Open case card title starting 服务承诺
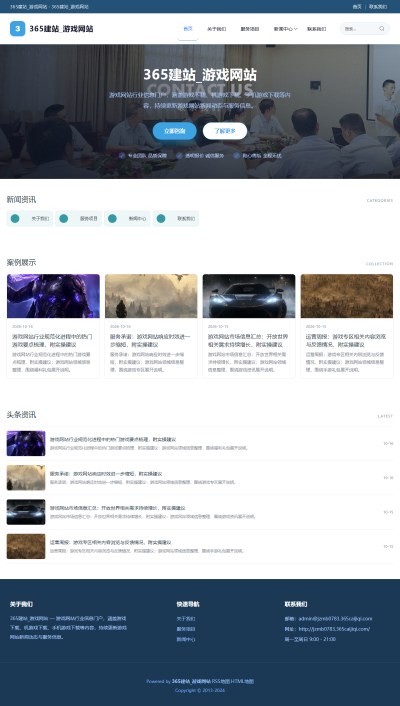 tap(151, 340)
